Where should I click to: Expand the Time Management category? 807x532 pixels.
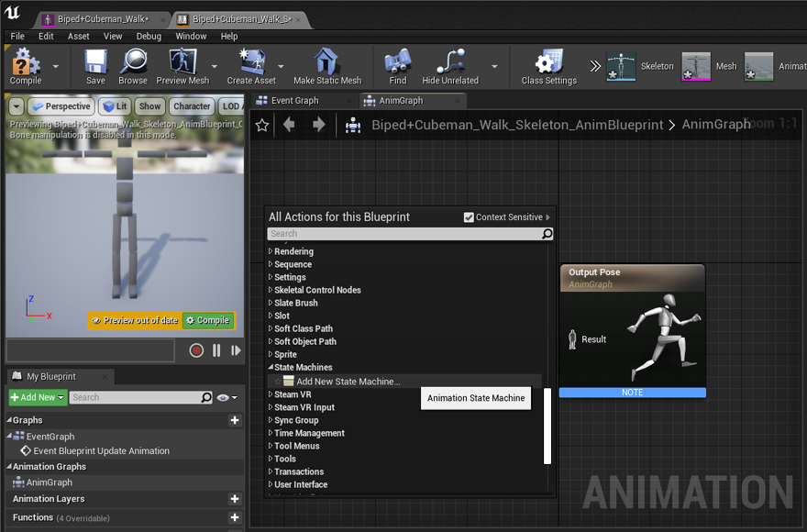pos(271,433)
